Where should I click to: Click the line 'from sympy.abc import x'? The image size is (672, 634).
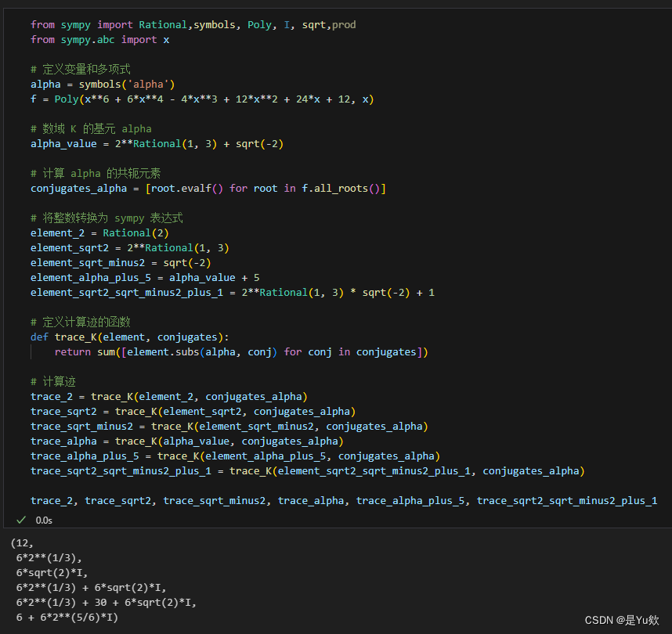click(x=99, y=40)
